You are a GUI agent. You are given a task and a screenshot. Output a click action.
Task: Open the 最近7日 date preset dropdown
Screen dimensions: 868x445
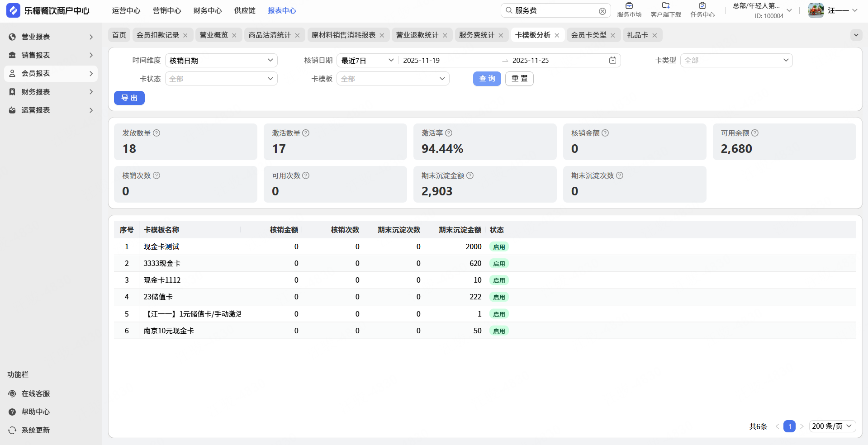point(367,60)
